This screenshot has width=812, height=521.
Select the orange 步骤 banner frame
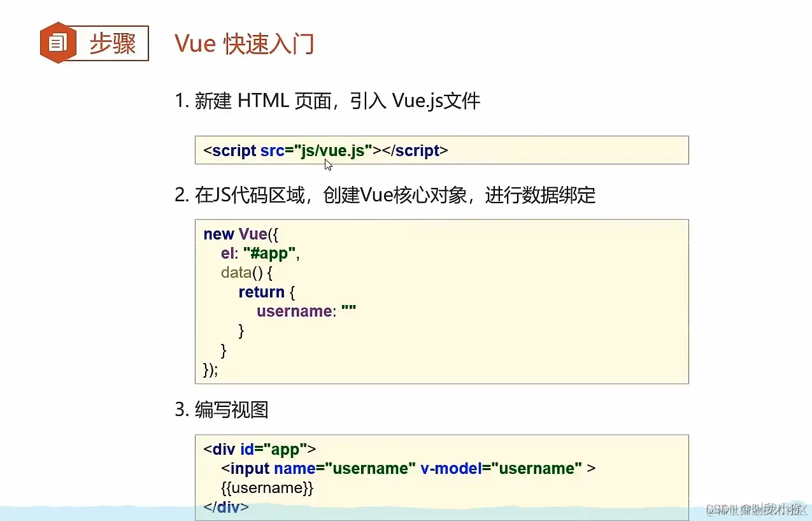click(x=94, y=42)
